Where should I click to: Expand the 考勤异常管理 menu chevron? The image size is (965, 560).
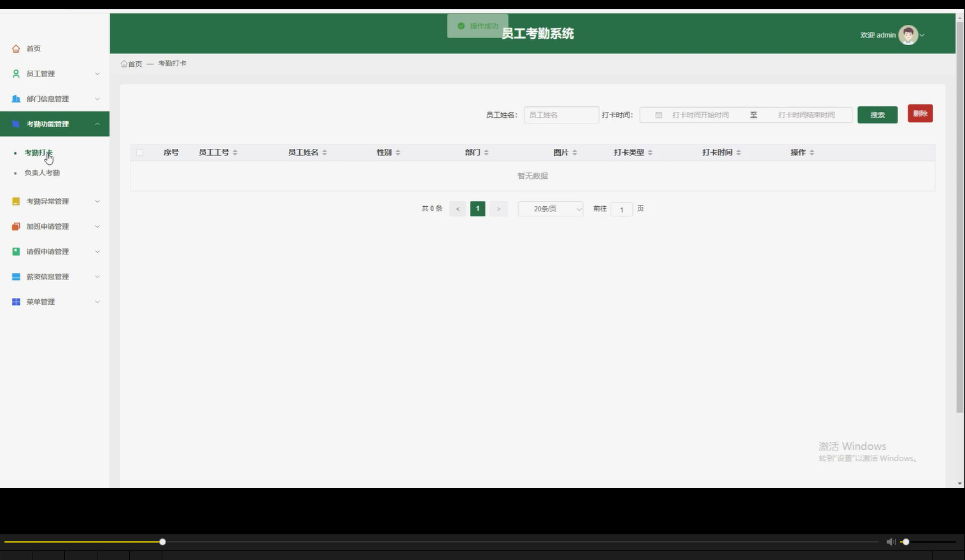(97, 201)
